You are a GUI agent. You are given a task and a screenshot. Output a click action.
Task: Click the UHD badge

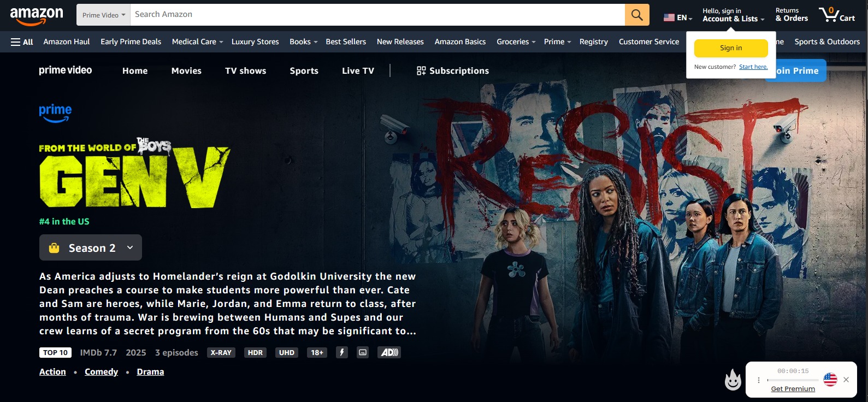[287, 353]
